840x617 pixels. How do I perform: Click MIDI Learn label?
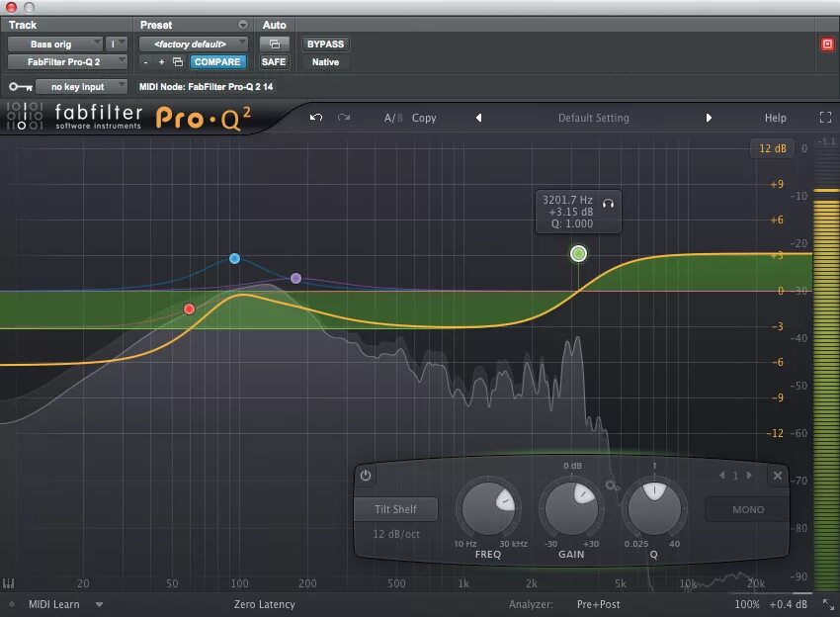pyautogui.click(x=54, y=604)
